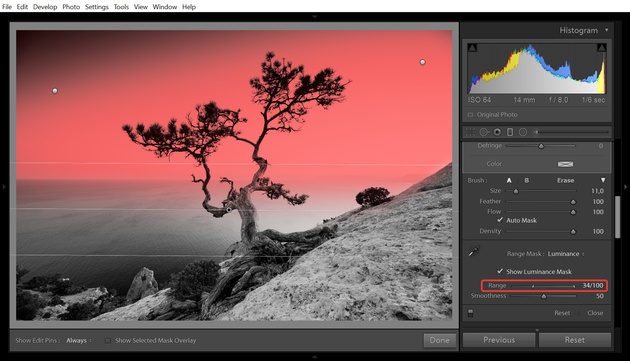Click the Histogram panel title
630x361 pixels.
(579, 30)
